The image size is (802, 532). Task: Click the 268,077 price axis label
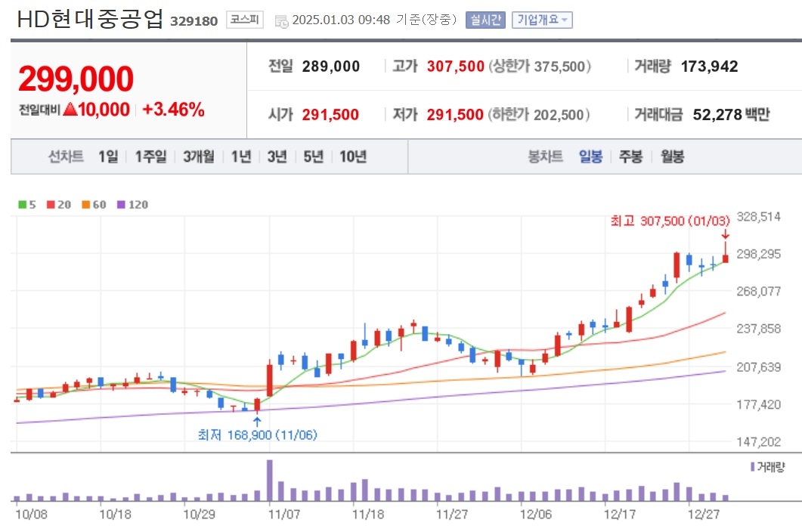(x=758, y=292)
